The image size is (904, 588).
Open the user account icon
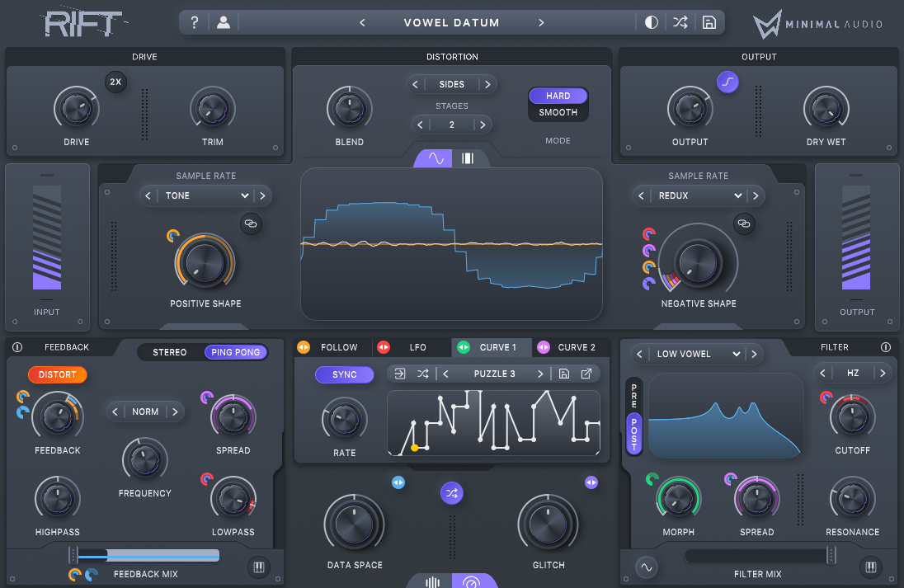(224, 22)
